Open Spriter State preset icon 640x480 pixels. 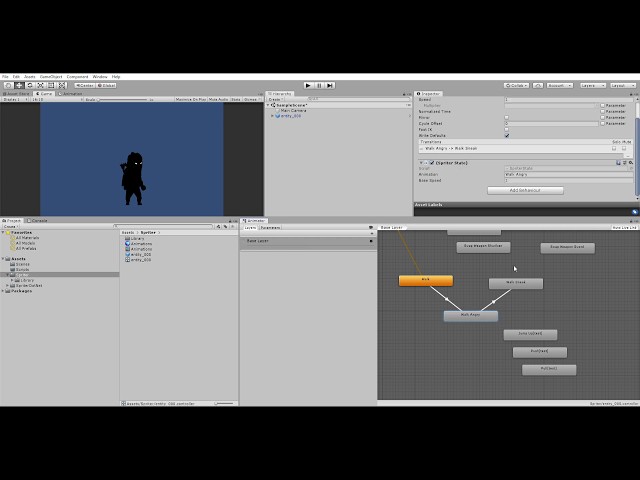coord(624,162)
